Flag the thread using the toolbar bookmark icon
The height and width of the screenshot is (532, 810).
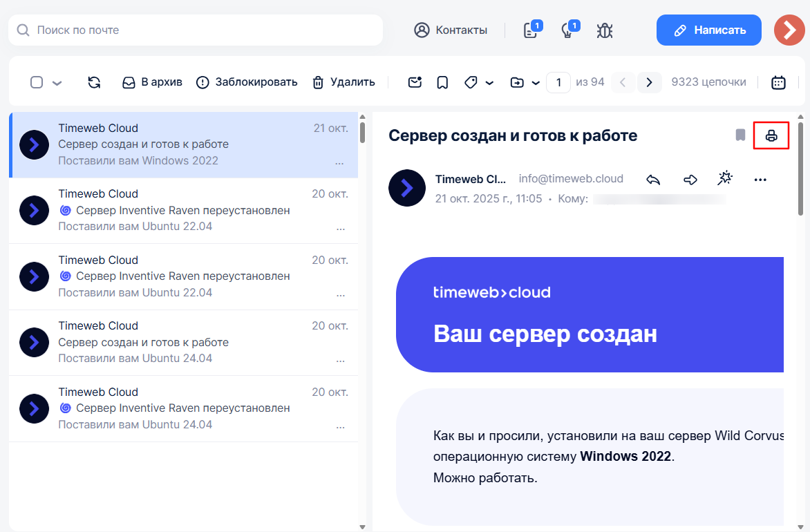tap(442, 82)
